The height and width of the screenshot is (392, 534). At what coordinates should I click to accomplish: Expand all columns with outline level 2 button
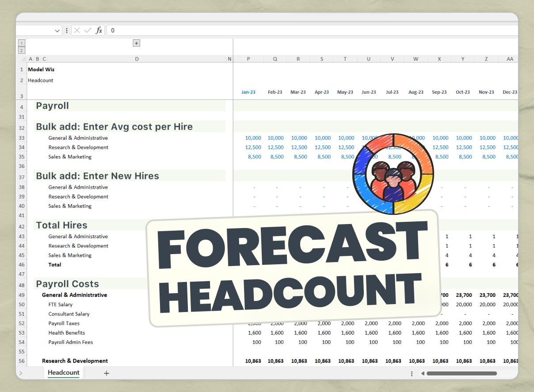21,50
